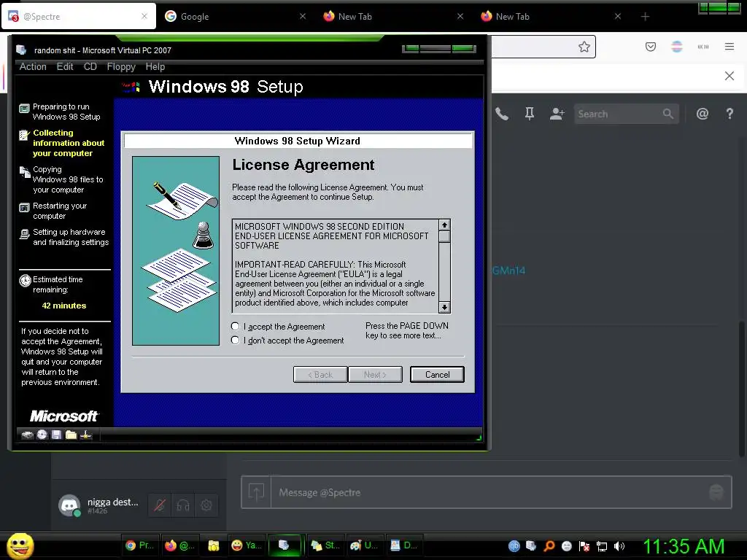Click the upload file button in Discord
This screenshot has height=560, width=747.
(x=256, y=492)
